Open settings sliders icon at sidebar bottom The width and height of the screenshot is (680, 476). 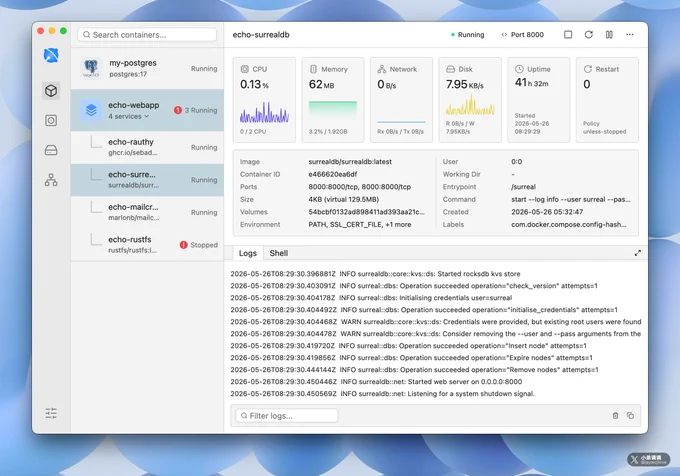51,413
